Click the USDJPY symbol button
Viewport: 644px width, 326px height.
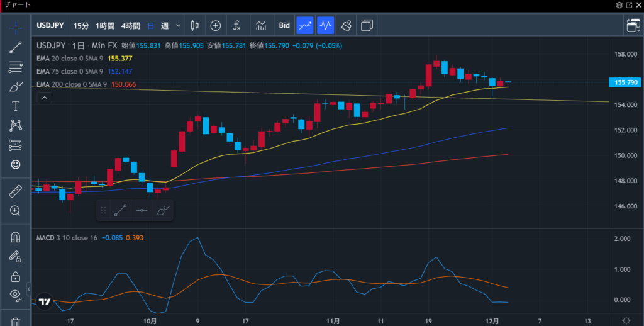pos(51,26)
